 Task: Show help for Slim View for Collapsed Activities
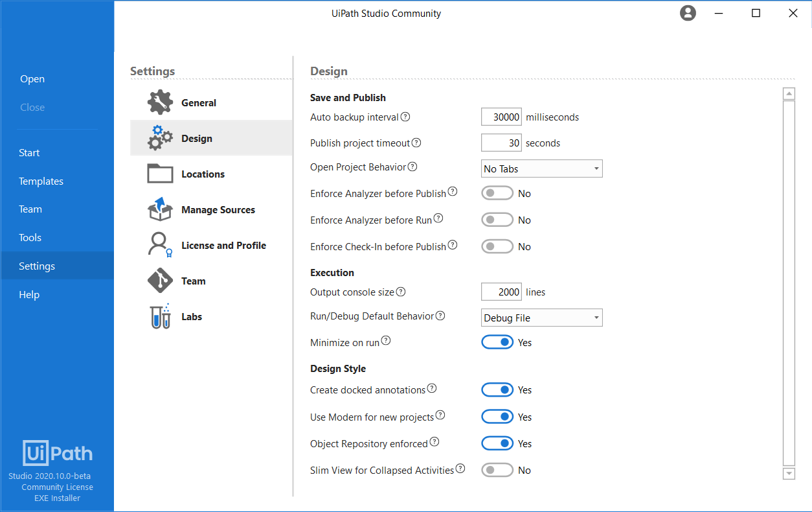(460, 469)
